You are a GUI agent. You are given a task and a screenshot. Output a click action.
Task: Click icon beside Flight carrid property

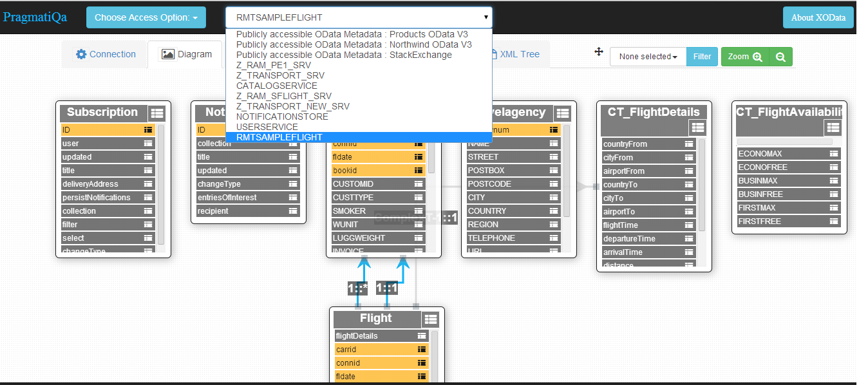tap(422, 350)
